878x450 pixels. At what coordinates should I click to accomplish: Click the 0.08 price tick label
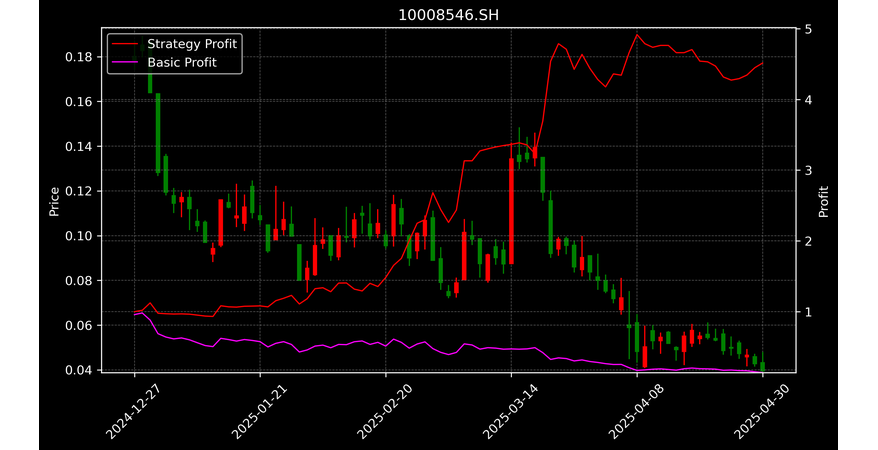point(81,281)
